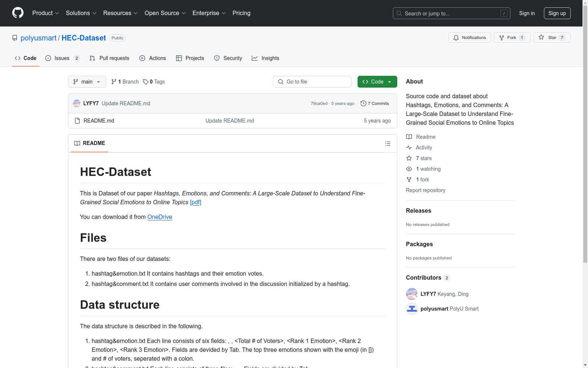588x368 pixels.
Task: Click the README.md file icon
Action: pos(77,121)
